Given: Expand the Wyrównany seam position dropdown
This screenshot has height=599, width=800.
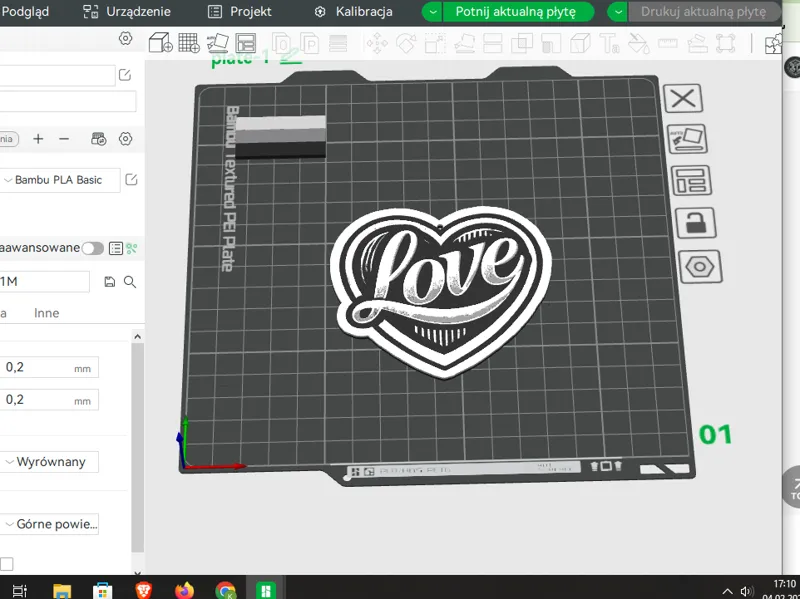Looking at the screenshot, I should (x=49, y=462).
